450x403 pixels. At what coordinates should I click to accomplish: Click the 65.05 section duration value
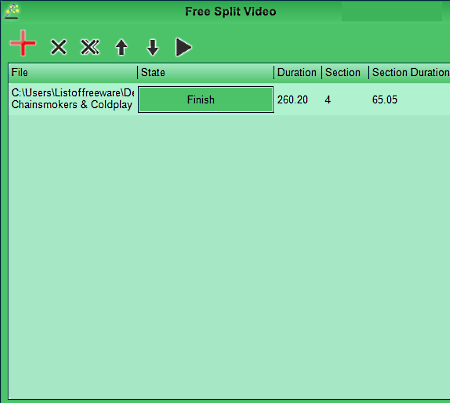coord(385,100)
